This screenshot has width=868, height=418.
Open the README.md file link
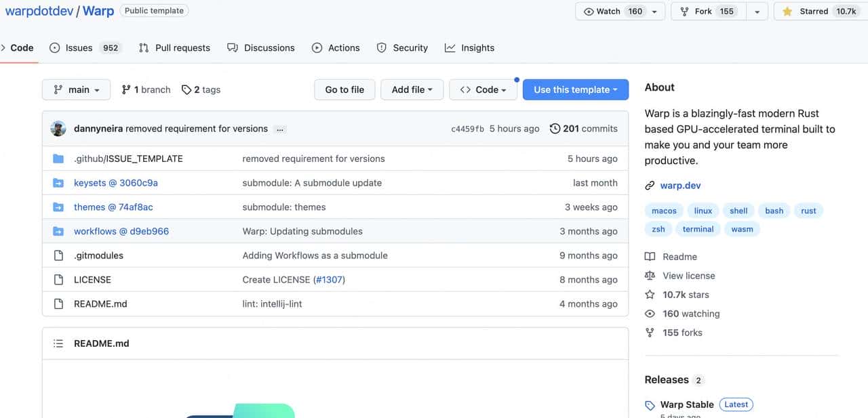tap(100, 304)
